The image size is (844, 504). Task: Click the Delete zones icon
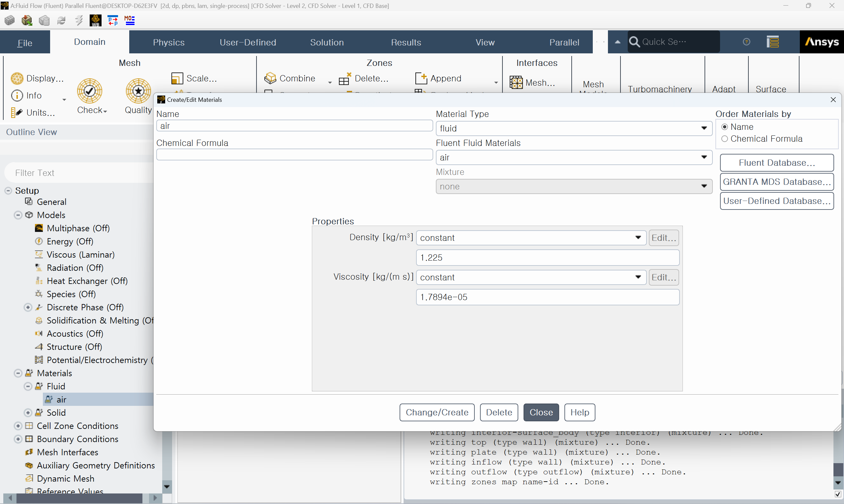coord(345,78)
